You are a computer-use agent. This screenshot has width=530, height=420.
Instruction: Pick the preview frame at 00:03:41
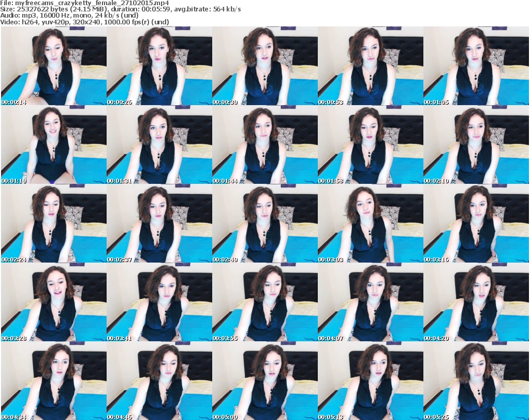tap(159, 302)
